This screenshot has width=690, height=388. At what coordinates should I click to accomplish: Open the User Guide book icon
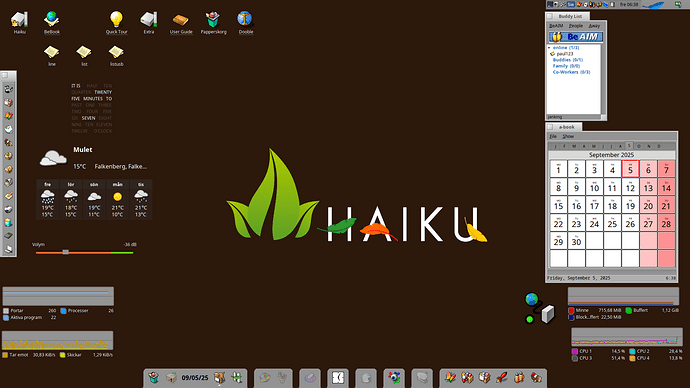pyautogui.click(x=180, y=20)
